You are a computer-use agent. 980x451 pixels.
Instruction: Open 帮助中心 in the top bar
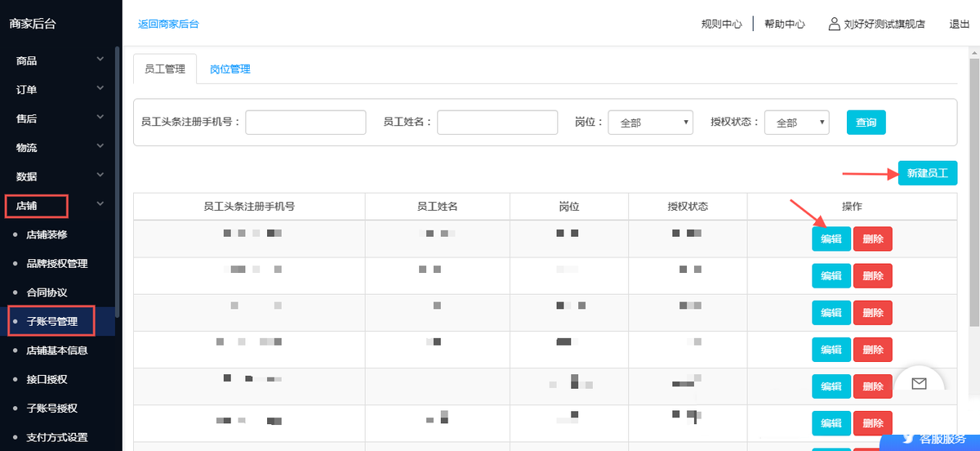(785, 25)
